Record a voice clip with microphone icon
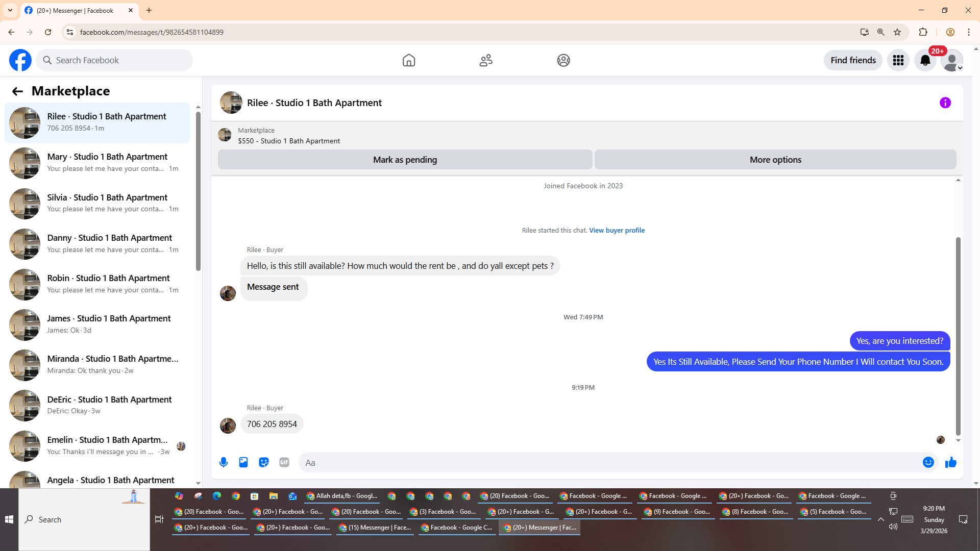 click(x=224, y=462)
